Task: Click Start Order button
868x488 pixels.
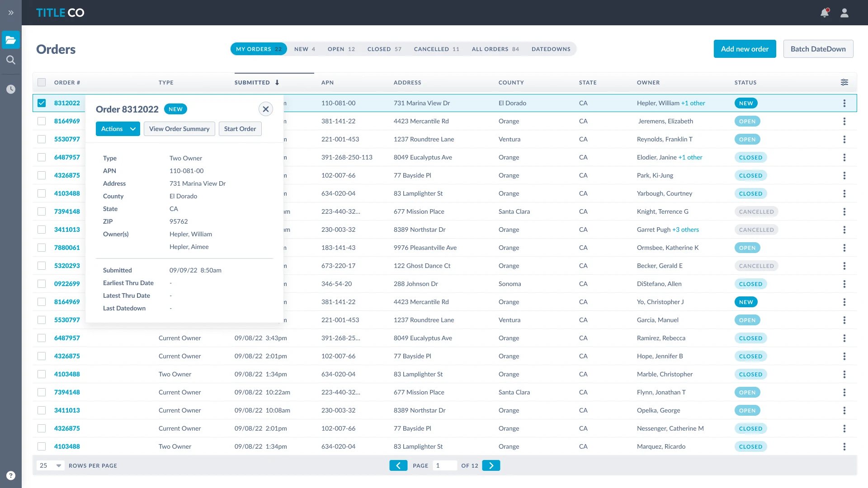Action: [240, 129]
